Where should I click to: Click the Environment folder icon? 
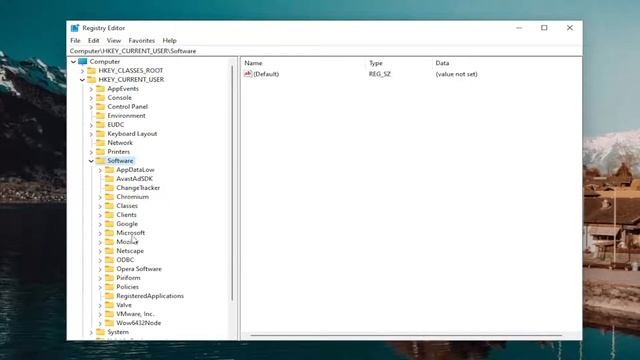click(x=100, y=116)
